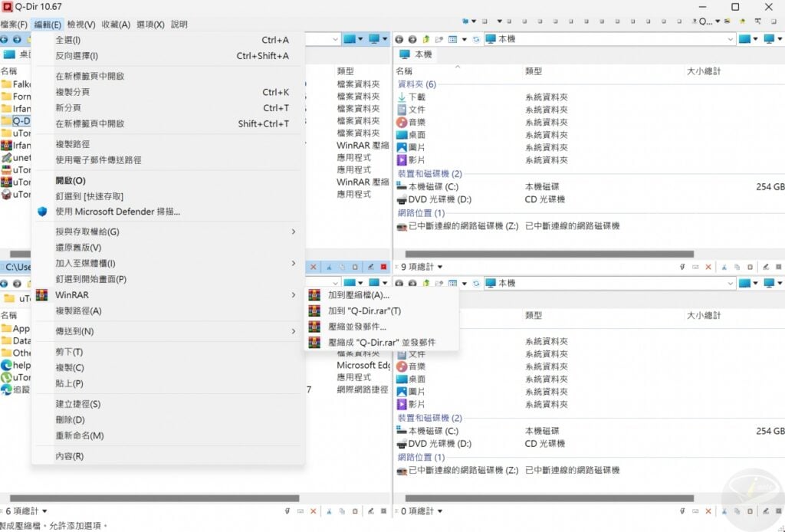Open the 檢視(V) menu
The width and height of the screenshot is (785, 532).
81,24
